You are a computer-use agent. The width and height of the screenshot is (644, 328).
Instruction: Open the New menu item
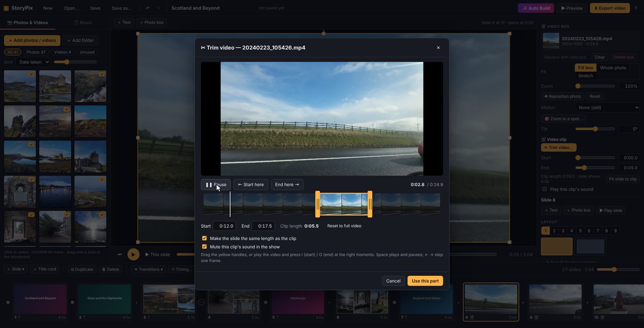click(48, 8)
